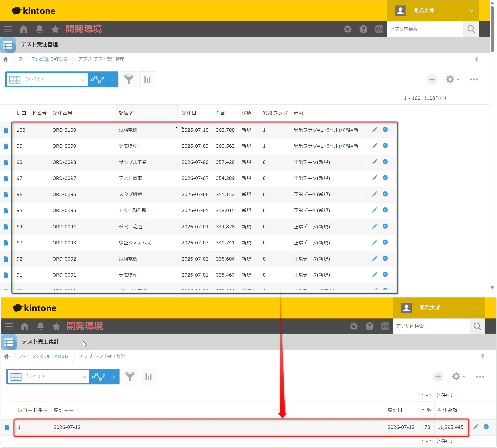This screenshot has width=497, height=448.
Task: Click the favorites star in the top header
Action: point(55,29)
